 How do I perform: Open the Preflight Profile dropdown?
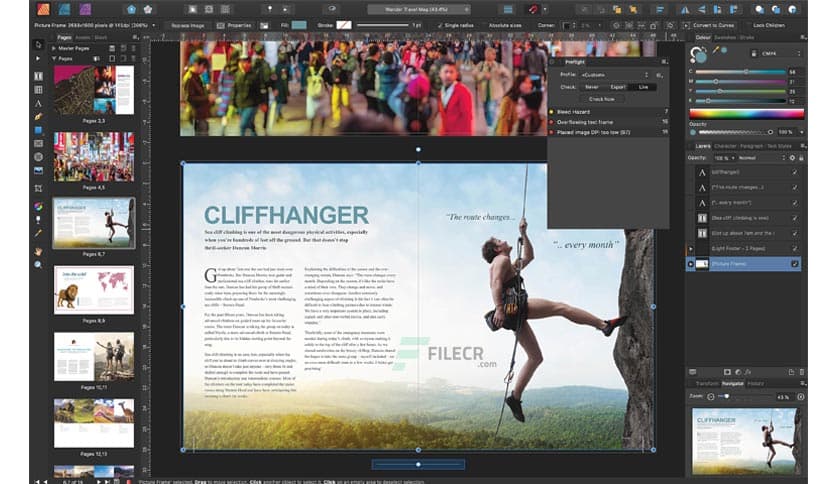tap(614, 75)
